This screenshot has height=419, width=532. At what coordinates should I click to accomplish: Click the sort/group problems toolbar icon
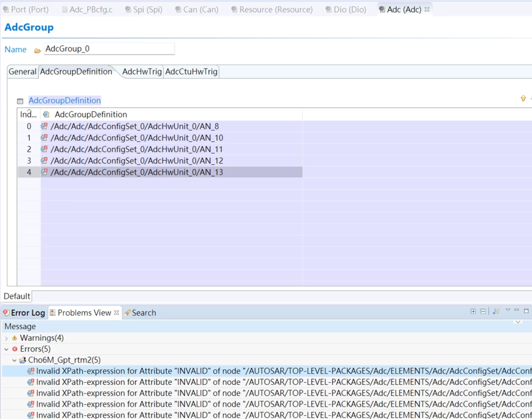tap(496, 311)
